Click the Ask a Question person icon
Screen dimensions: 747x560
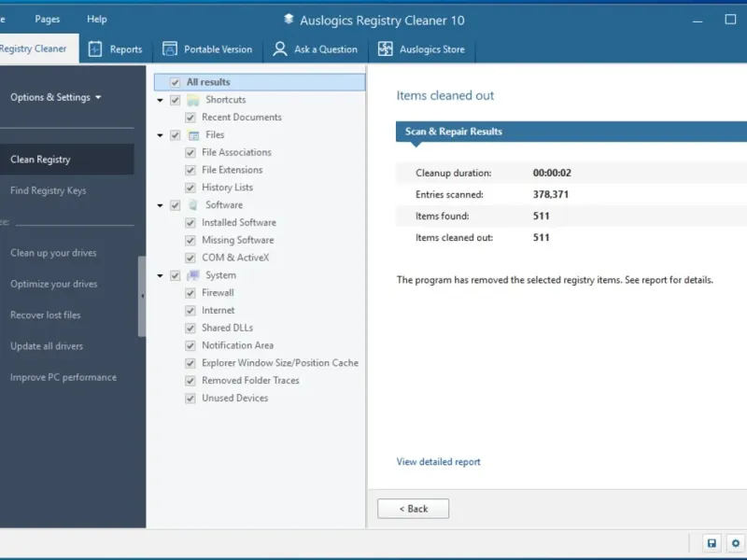click(x=280, y=49)
